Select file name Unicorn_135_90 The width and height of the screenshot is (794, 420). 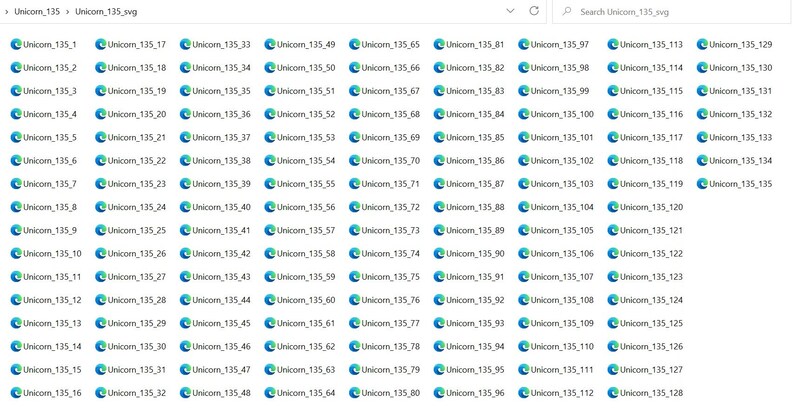click(x=475, y=253)
